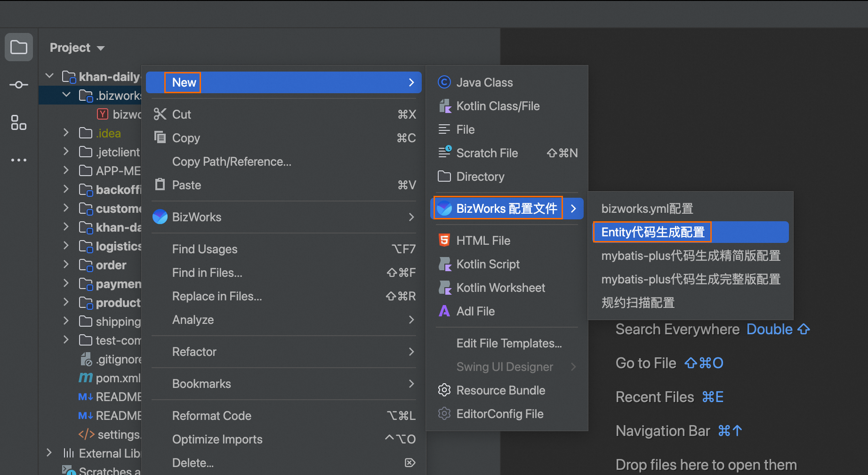868x475 pixels.
Task: Click the bizworks YAML file icon
Action: coord(103,114)
